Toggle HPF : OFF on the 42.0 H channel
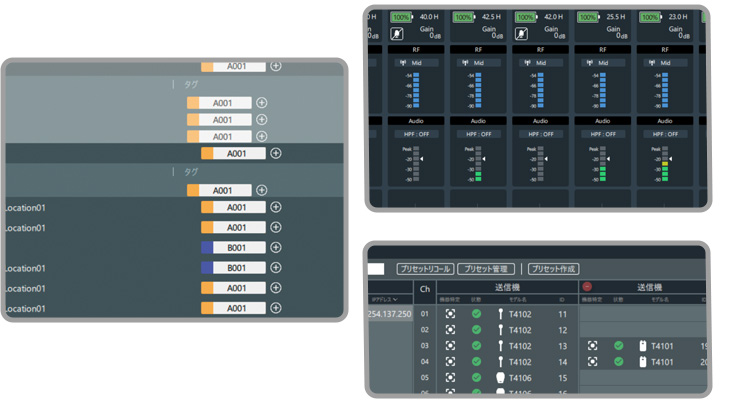Image resolution: width=734 pixels, height=400 pixels. [541, 134]
